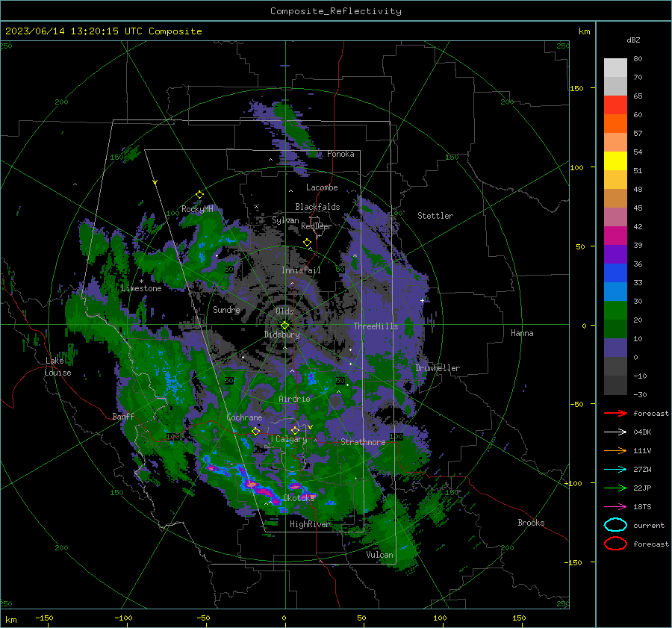Click the dBZ legend heading
Screen dimensions: 672x628
click(x=633, y=40)
